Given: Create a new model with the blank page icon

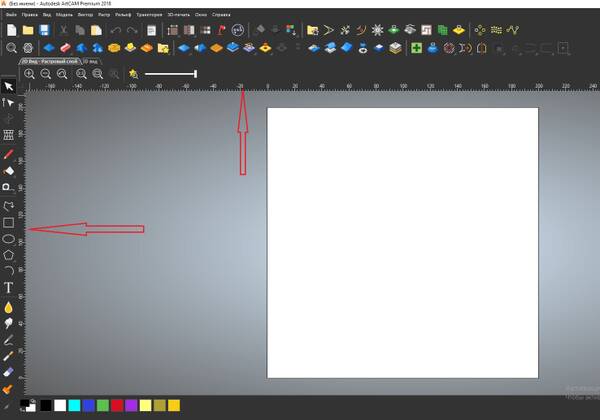Looking at the screenshot, I should tap(11, 30).
